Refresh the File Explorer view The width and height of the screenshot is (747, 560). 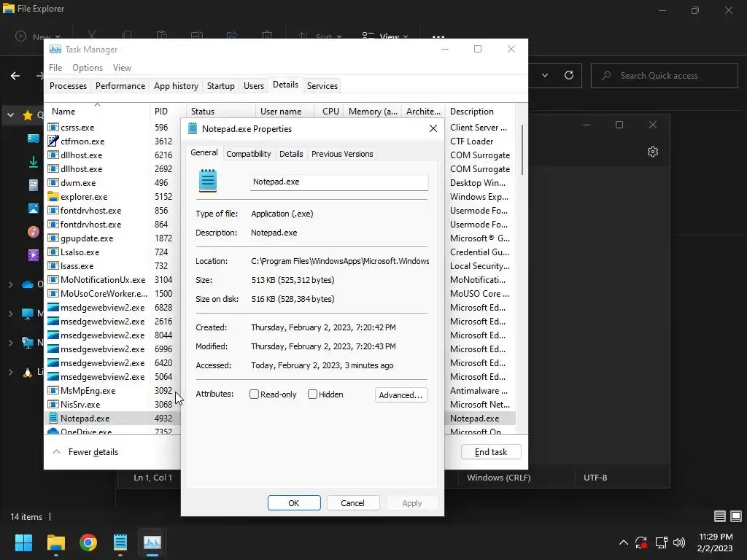click(569, 75)
